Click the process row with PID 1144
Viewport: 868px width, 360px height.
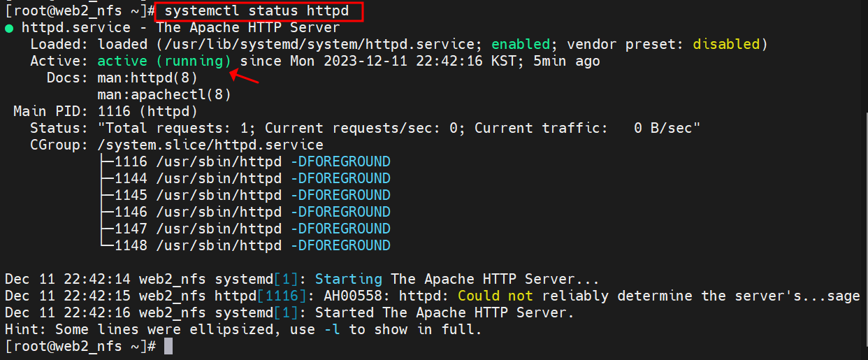[245, 178]
